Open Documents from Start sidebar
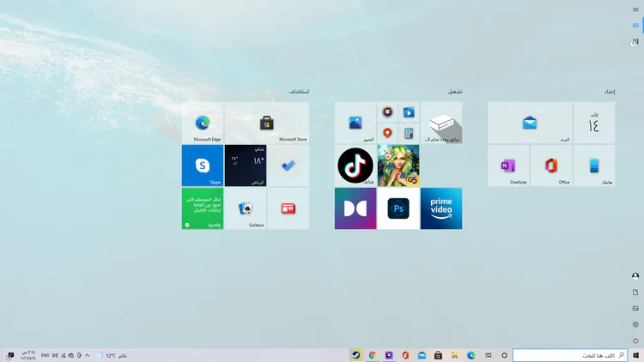The width and height of the screenshot is (644, 362). (635, 293)
